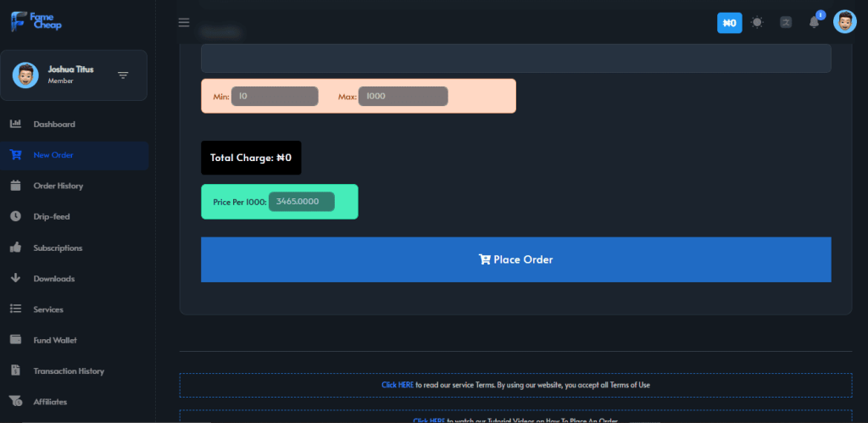Toggle the hamburger sidebar menu

[x=184, y=23]
